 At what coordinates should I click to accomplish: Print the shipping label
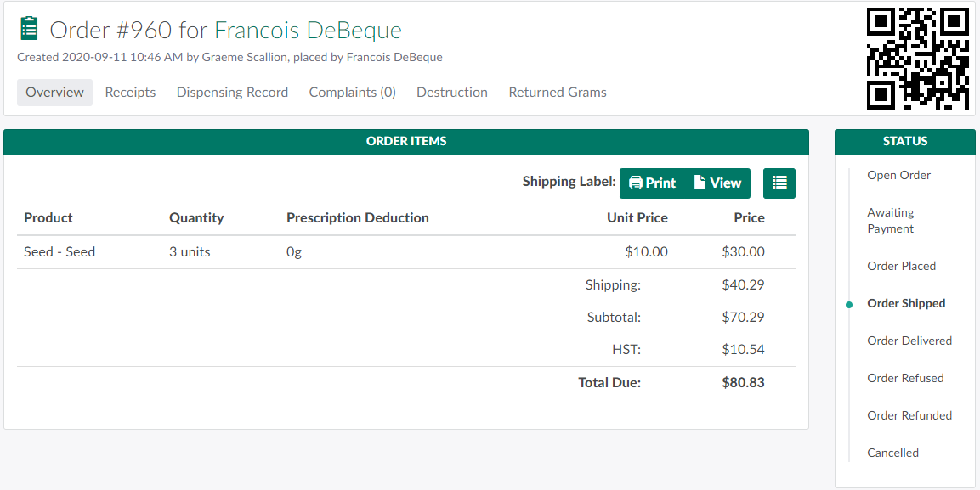653,183
